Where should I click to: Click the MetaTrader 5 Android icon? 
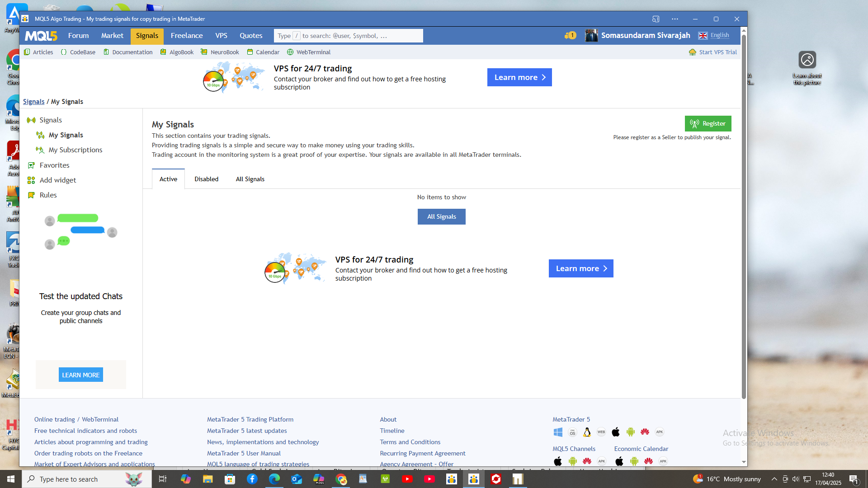tap(630, 432)
